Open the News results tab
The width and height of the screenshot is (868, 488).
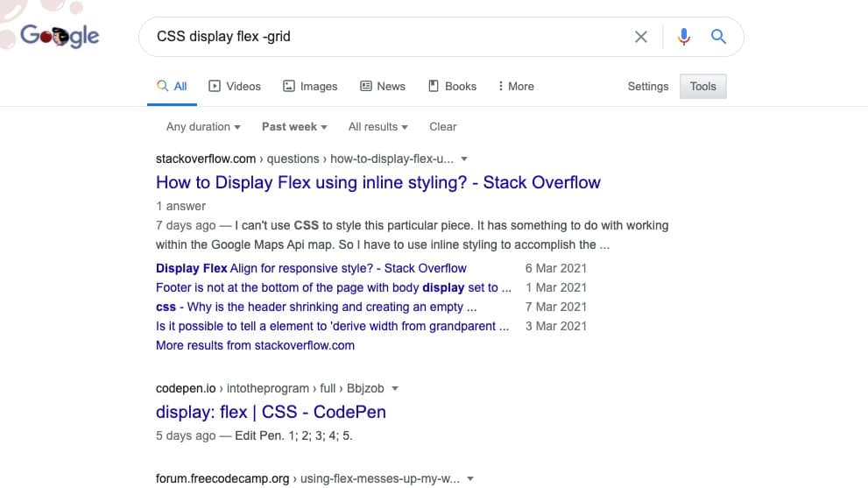(383, 86)
